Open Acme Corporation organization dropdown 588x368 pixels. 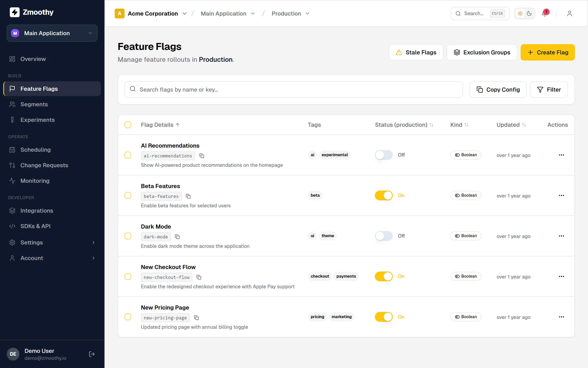tap(151, 14)
